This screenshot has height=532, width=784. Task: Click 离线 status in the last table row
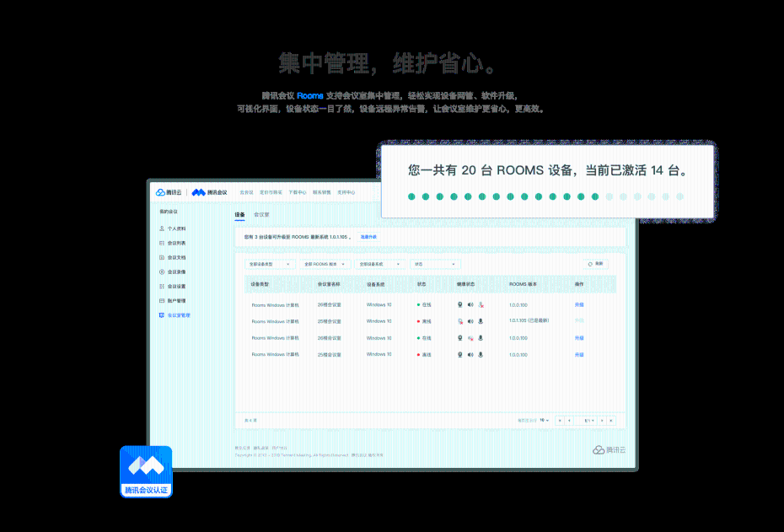point(424,354)
